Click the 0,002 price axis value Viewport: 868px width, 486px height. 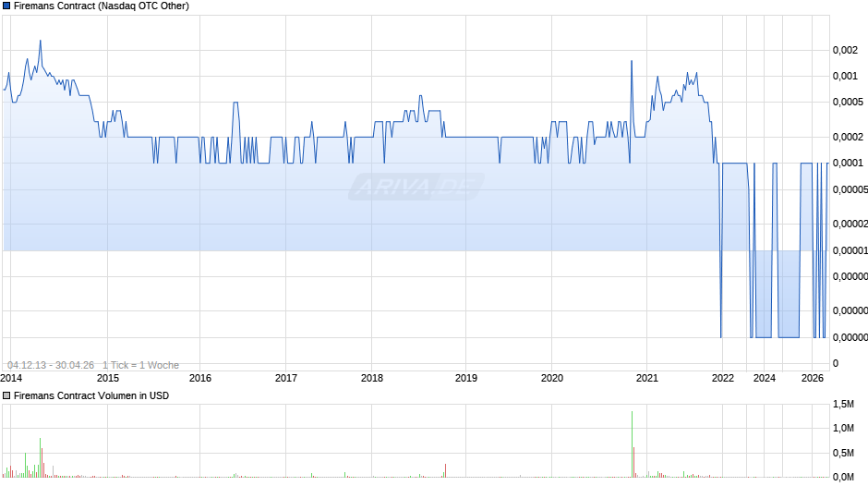tap(845, 51)
